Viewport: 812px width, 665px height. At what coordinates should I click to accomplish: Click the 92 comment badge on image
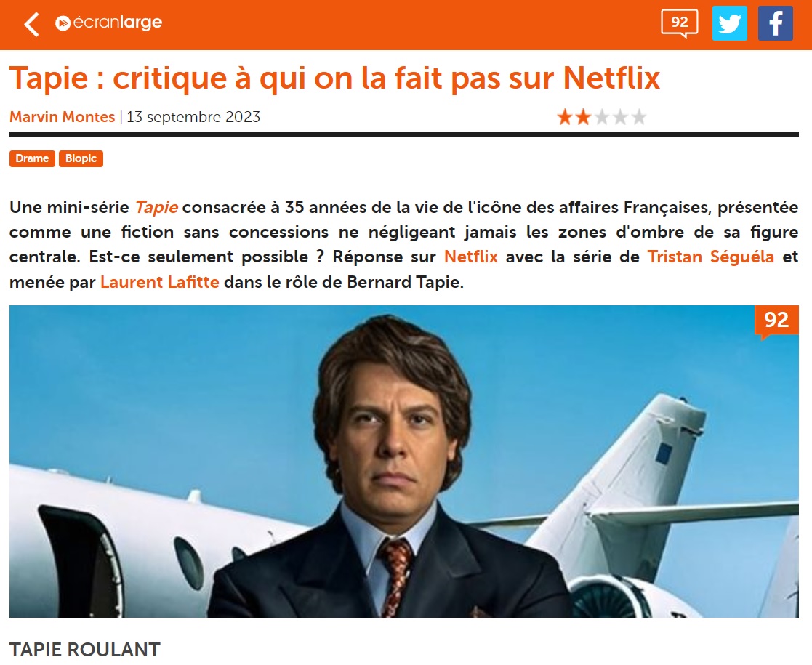(776, 321)
